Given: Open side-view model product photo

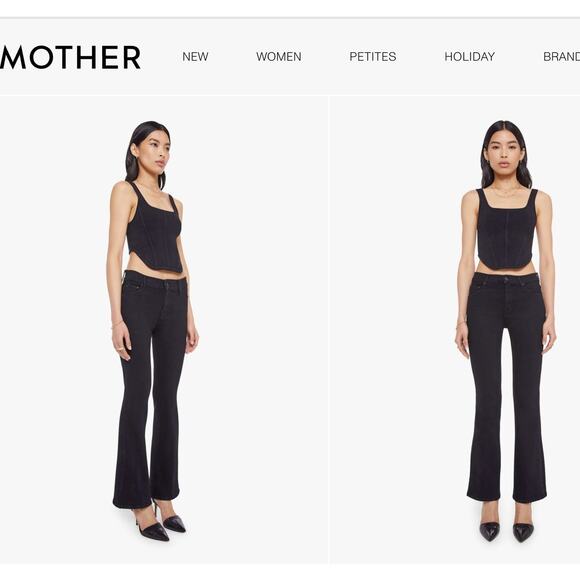Looking at the screenshot, I should (x=163, y=330).
